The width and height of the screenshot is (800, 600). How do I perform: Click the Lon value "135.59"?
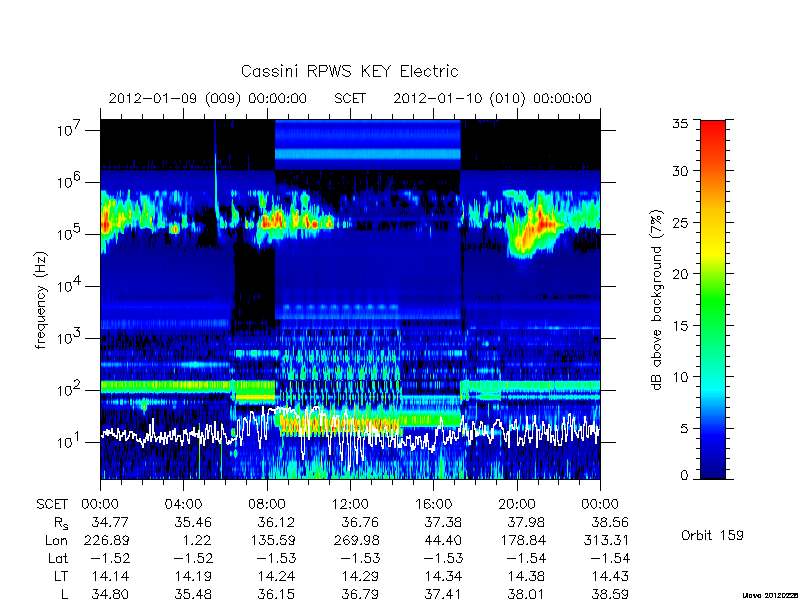[x=272, y=540]
